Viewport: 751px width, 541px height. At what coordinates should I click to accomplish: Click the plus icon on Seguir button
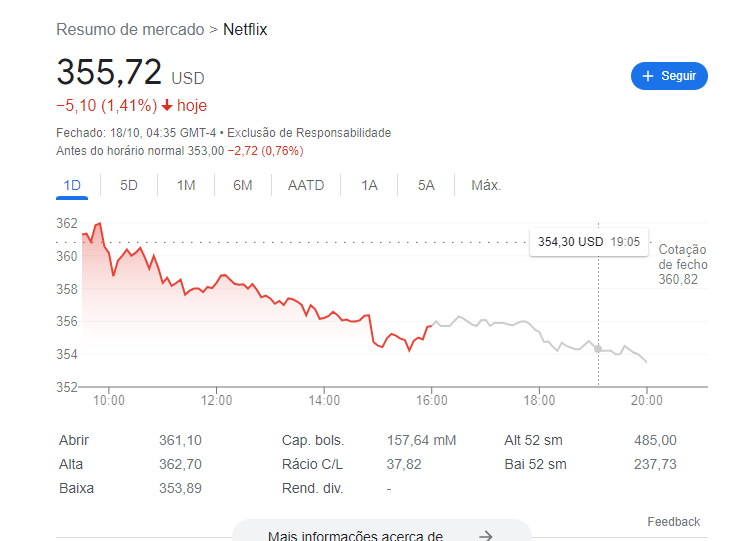648,76
